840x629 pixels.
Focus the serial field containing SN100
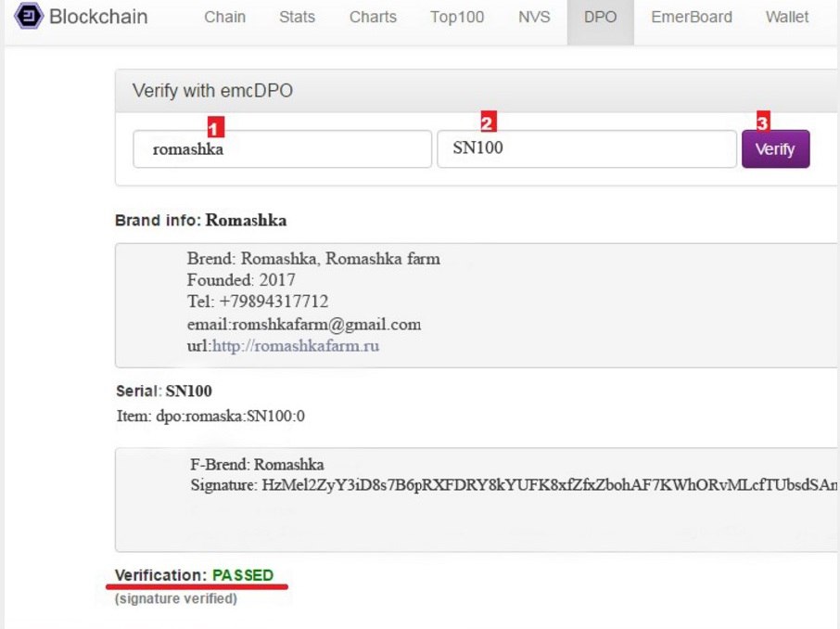[587, 149]
